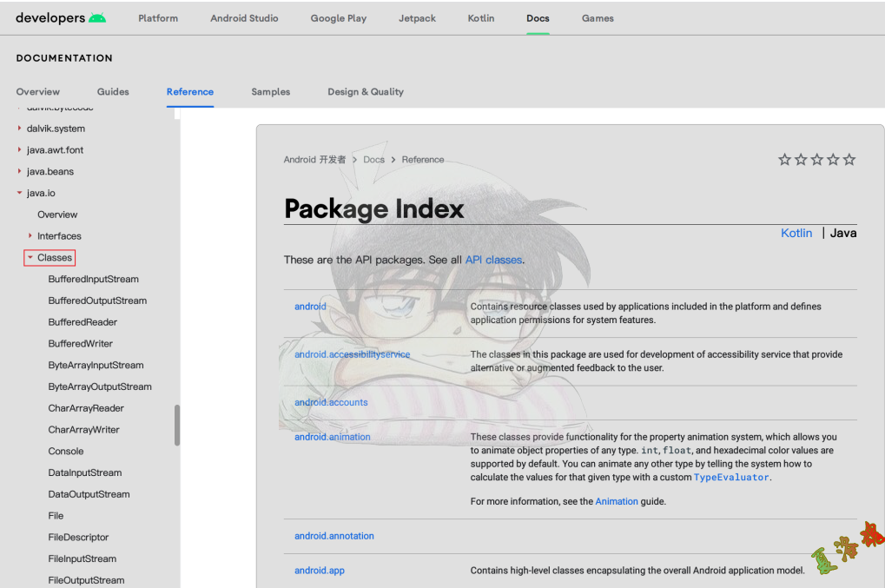Click the Docs breadcrumb link
The height and width of the screenshot is (588, 885).
pos(373,160)
